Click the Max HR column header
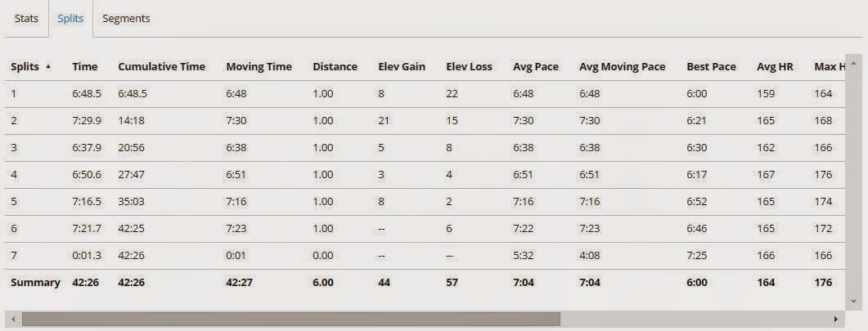Viewport: 868px width, 331px height. (829, 67)
